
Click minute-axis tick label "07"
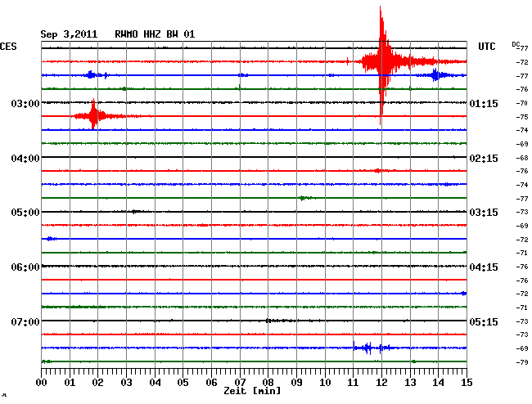click(240, 383)
